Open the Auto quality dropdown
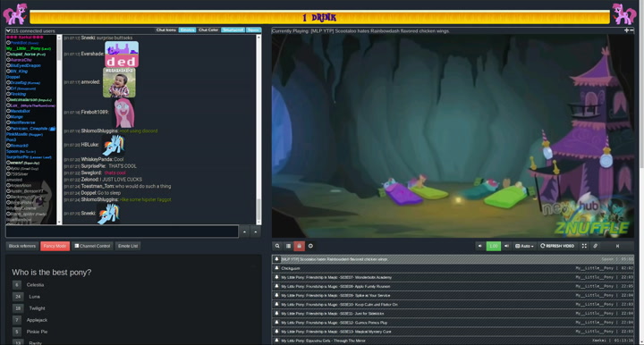Image resolution: width=644 pixels, height=345 pixels. [x=524, y=246]
